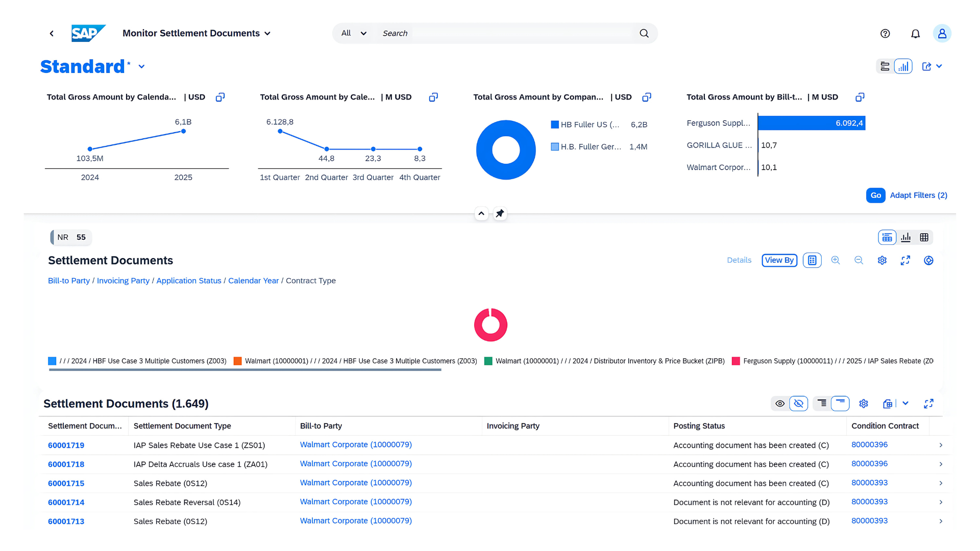
Task: Open table settings gear
Action: (x=864, y=404)
